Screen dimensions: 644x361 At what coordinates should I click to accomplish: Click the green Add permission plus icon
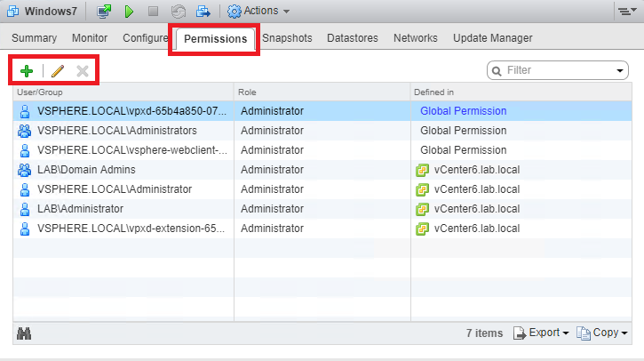(26, 71)
